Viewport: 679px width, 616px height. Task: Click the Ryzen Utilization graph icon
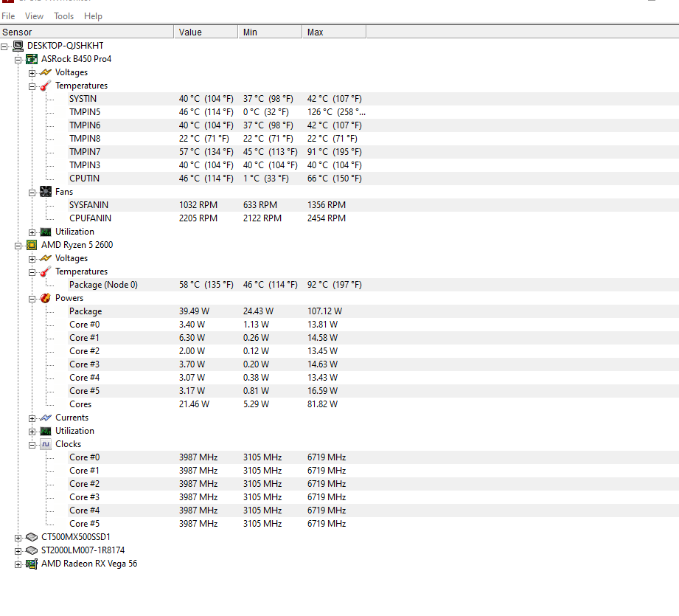pos(46,431)
